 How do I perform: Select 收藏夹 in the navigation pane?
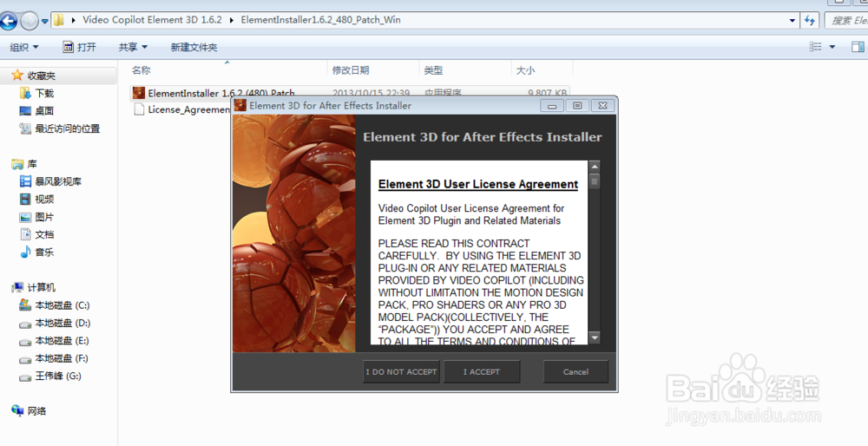tap(42, 75)
